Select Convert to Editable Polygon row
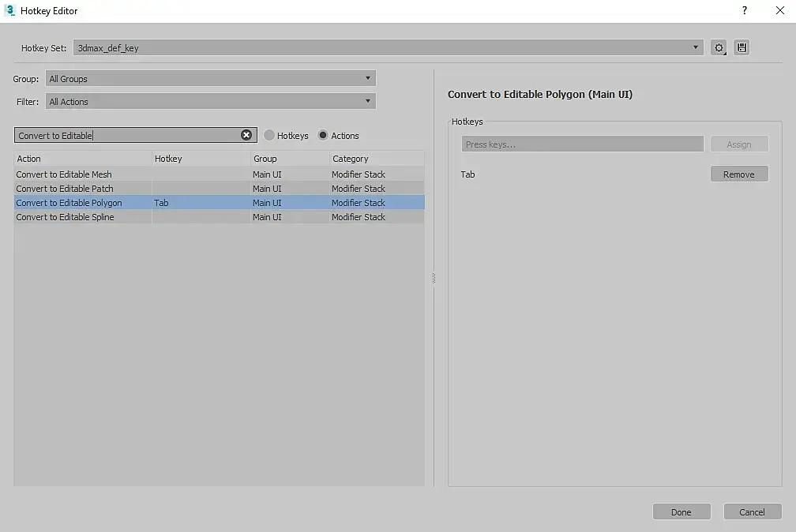The image size is (796, 532). 219,203
